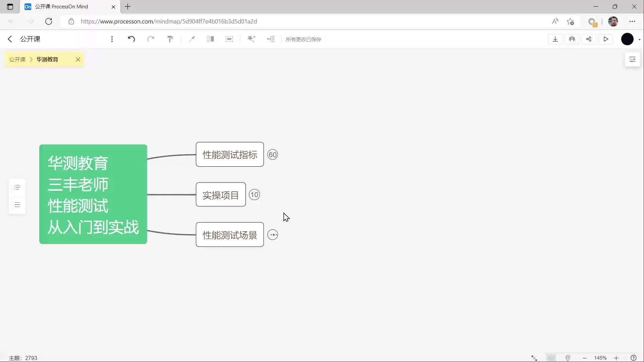644x362 pixels.
Task: Redo the undone change
Action: (151, 39)
